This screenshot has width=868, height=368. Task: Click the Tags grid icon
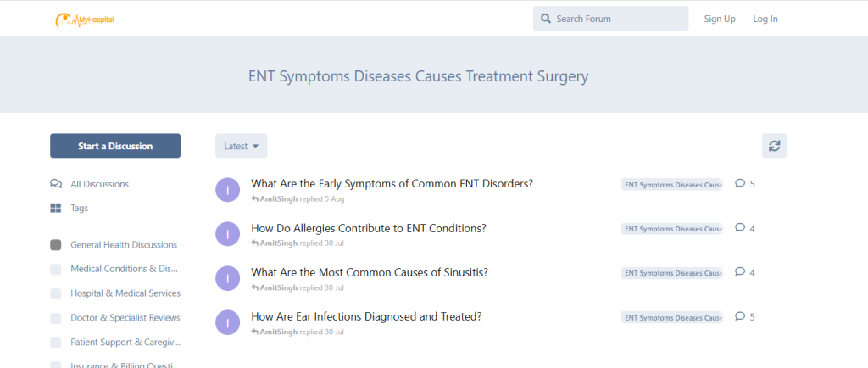(x=56, y=208)
